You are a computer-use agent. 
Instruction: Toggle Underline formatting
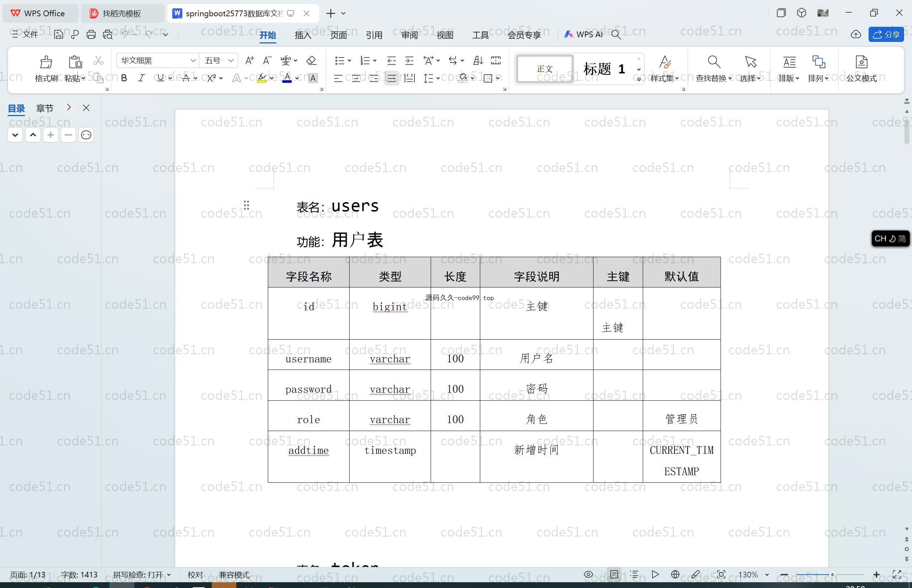pyautogui.click(x=160, y=78)
